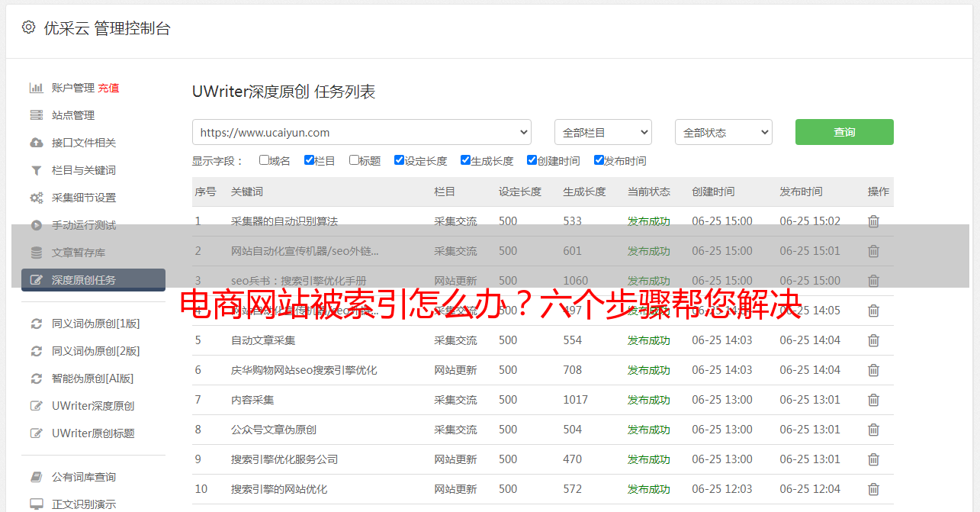Click the book icon for 公有词库查询
The image size is (980, 512).
(x=36, y=477)
